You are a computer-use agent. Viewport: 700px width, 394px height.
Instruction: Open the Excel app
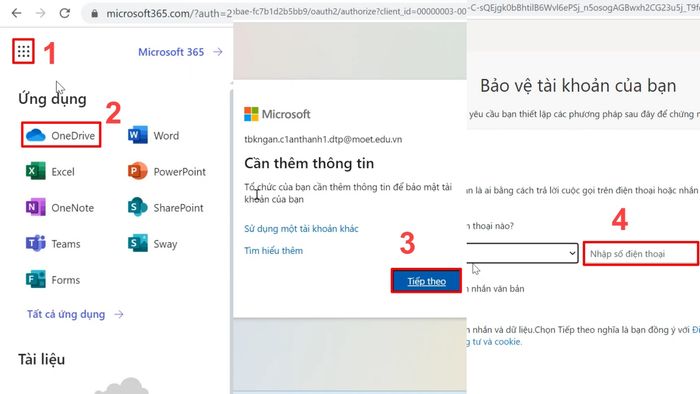point(50,171)
